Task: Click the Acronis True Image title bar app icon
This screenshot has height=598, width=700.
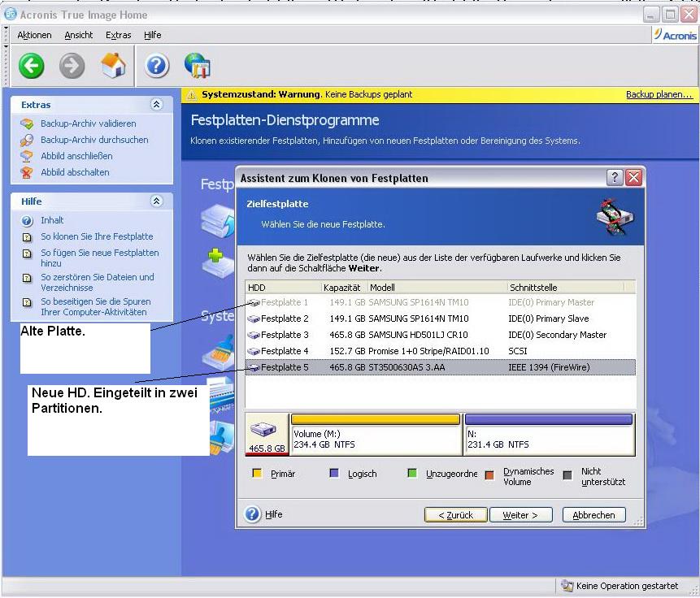Action: click(x=11, y=15)
